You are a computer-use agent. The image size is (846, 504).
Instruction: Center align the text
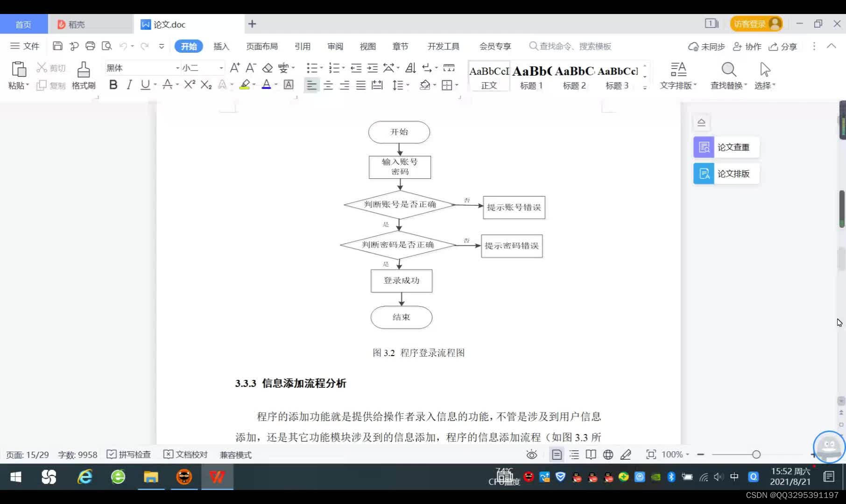(x=328, y=85)
